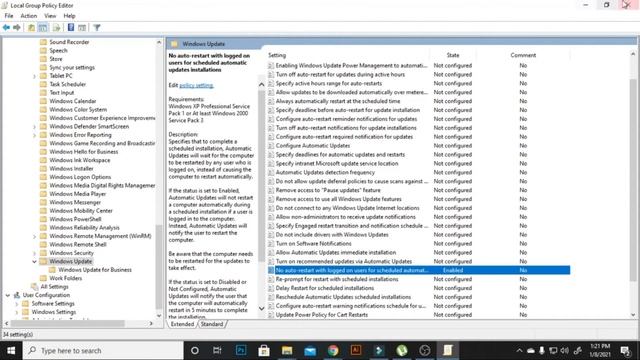Select 'Update Power Policy for Cart Restarts'
Viewport: 640px width, 360px height.
tap(322, 315)
